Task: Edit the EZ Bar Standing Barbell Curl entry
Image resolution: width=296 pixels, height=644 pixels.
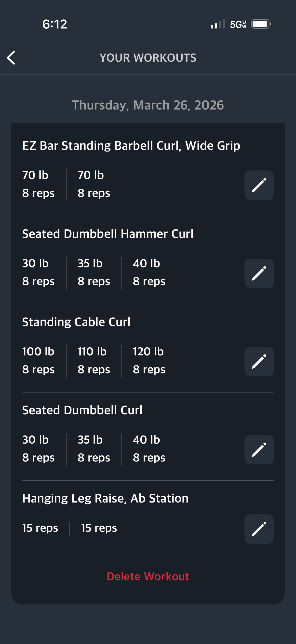Action: [259, 185]
